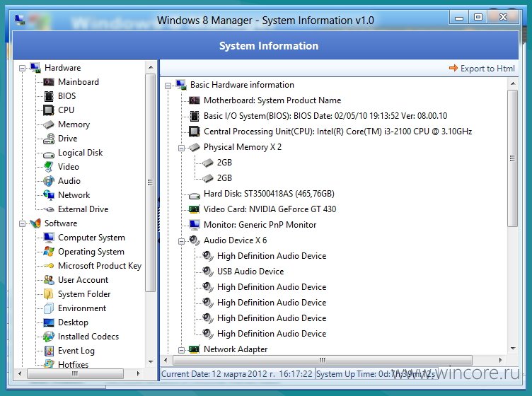Viewport: 532px width, 396px height.
Task: Collapse the Software tree node
Action: [x=23, y=223]
